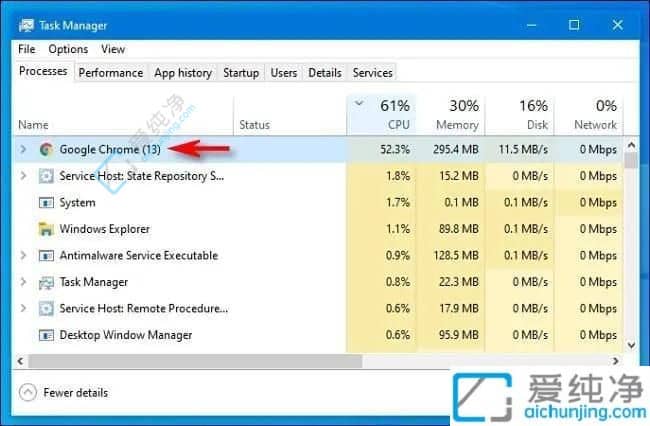Click Antimalware's 128.5 MB memory value

[456, 256]
